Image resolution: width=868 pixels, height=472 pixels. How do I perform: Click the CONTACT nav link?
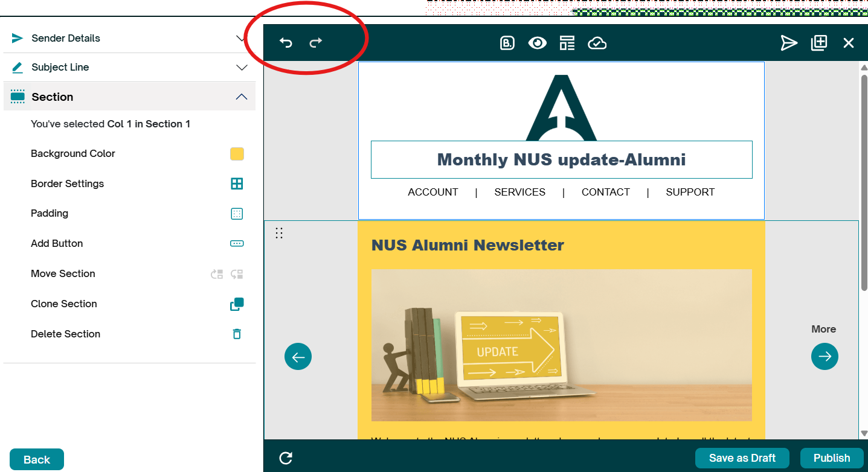[606, 192]
